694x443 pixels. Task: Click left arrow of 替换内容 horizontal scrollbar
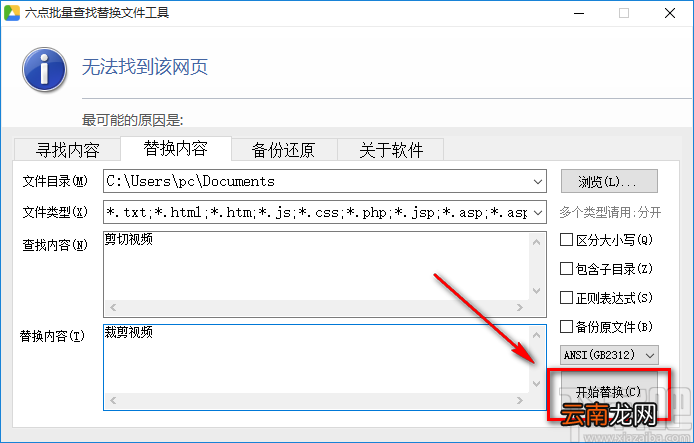coord(113,401)
